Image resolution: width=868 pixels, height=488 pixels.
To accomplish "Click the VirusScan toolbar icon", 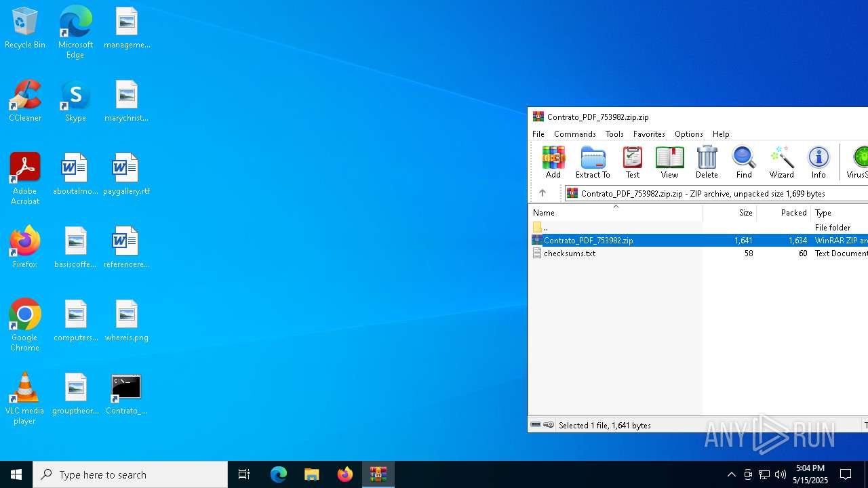I will (857, 162).
